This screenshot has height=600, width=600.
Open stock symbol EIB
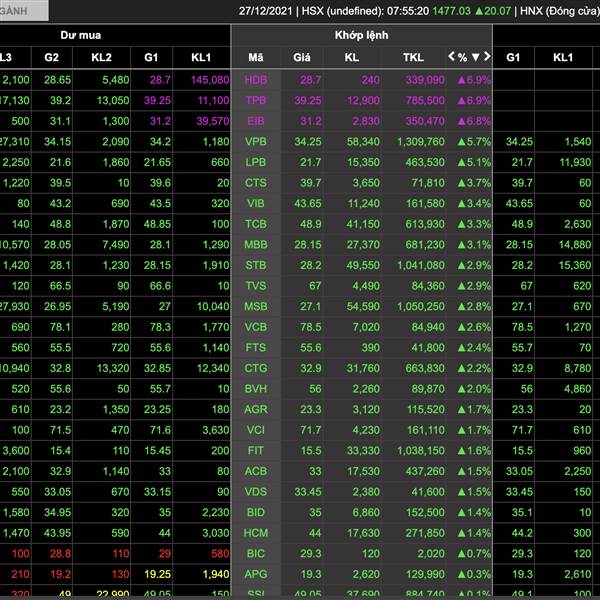pyautogui.click(x=256, y=121)
